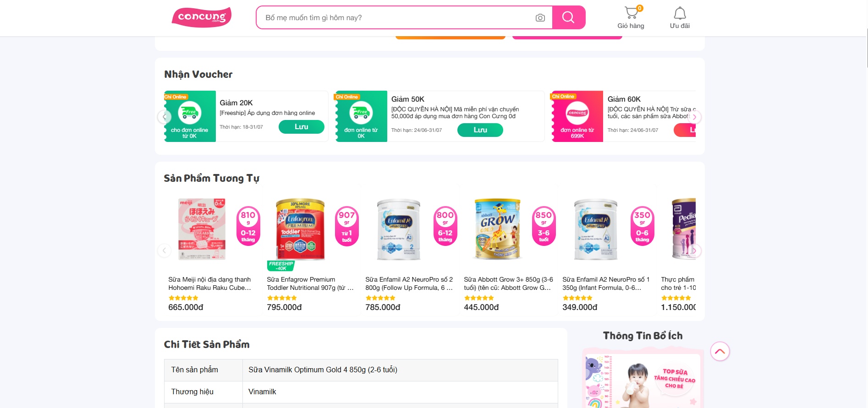Open the shopping cart (Giỏ hàng)
This screenshot has height=408, width=868.
[x=631, y=18]
